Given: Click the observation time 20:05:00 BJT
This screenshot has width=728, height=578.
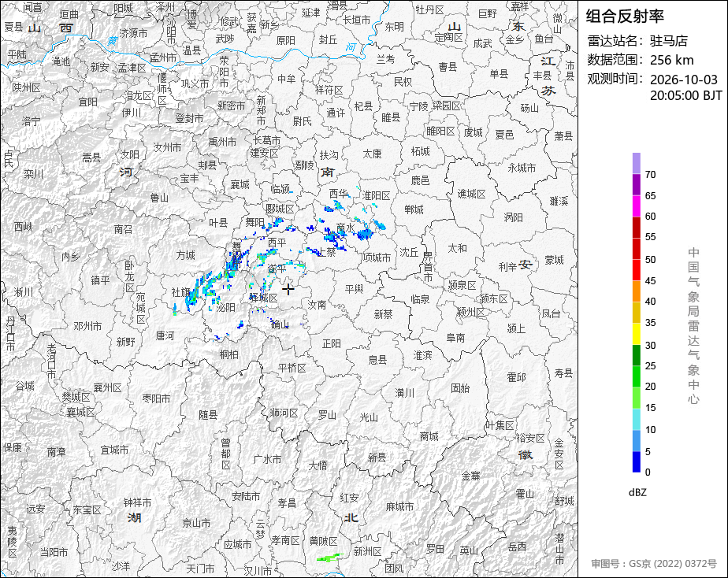Looking at the screenshot, I should [x=685, y=95].
